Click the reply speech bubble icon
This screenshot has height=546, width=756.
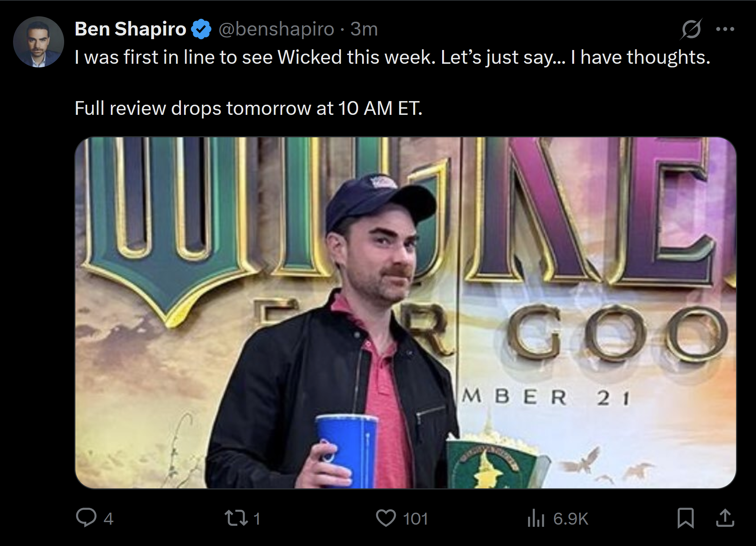coord(86,517)
